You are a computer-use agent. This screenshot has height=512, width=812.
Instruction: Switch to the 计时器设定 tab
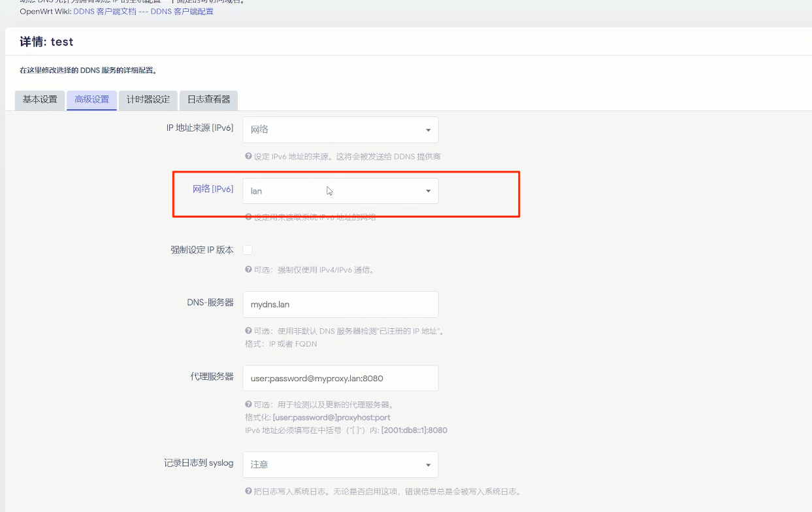pos(148,100)
